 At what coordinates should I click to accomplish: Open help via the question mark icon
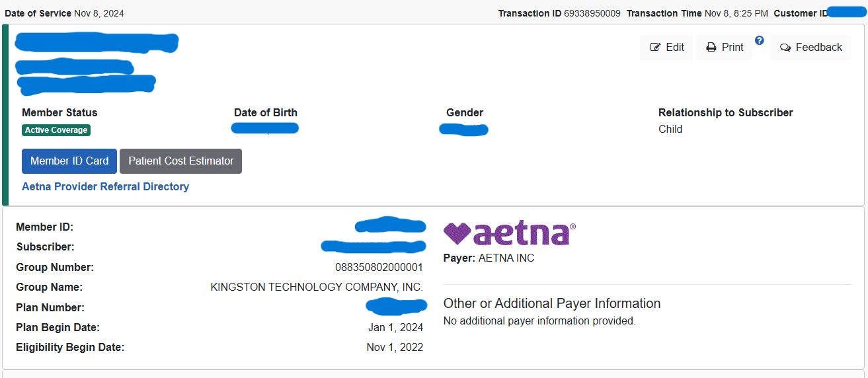760,40
